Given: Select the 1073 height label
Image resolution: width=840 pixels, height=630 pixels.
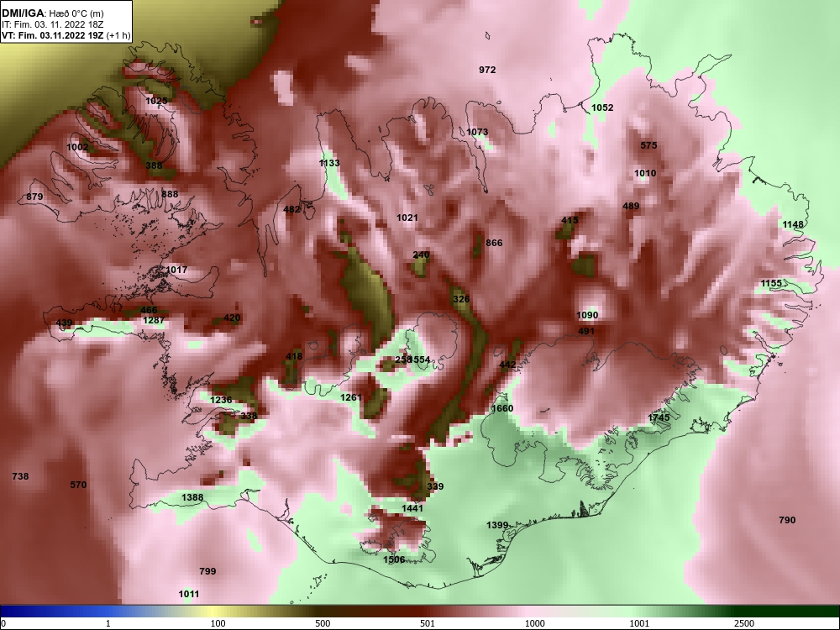Looking at the screenshot, I should [477, 132].
